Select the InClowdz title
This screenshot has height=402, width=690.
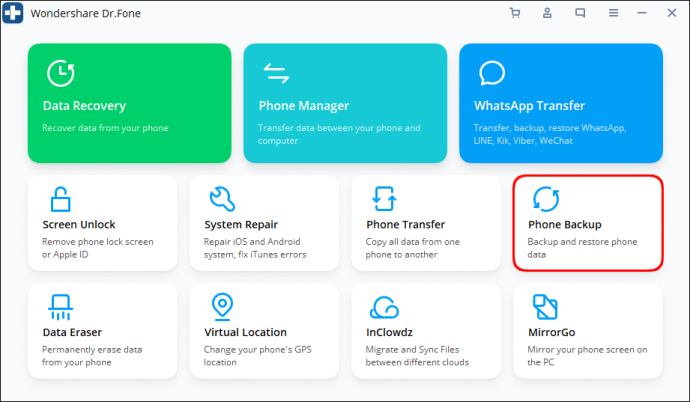(x=389, y=332)
